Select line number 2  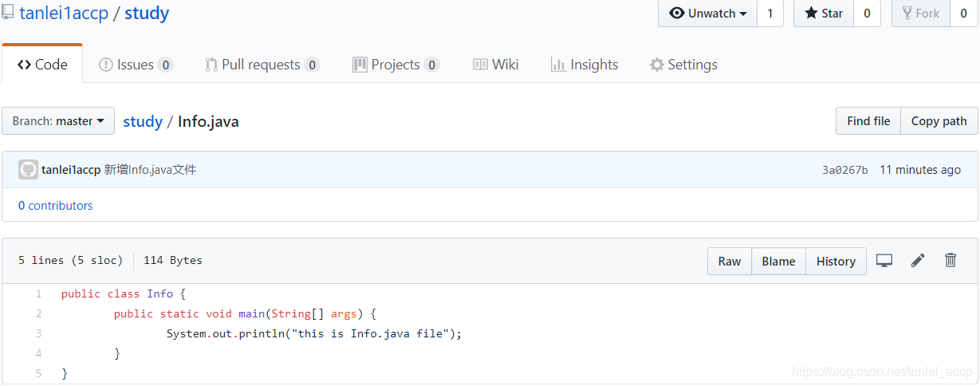[38, 313]
